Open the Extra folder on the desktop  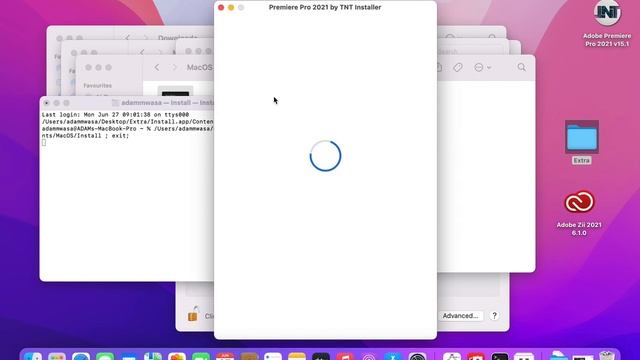coord(582,137)
